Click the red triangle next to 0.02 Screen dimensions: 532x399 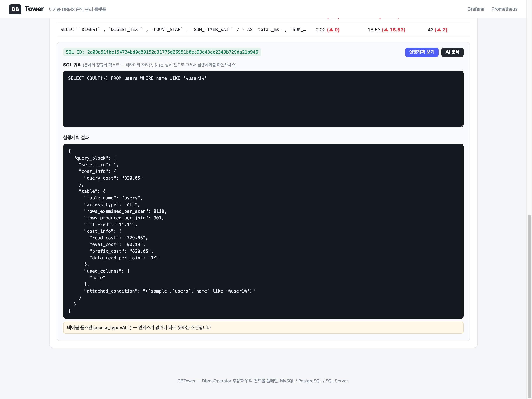tap(331, 30)
